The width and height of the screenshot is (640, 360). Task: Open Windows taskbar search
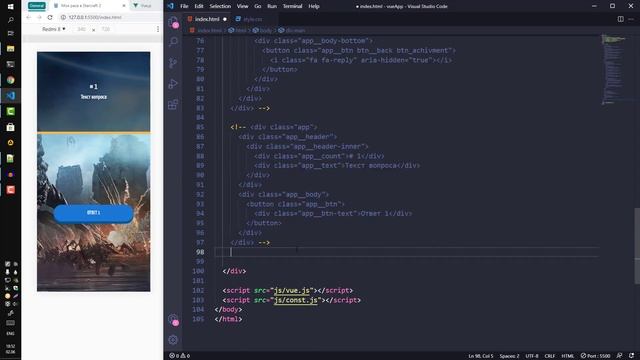[11, 20]
